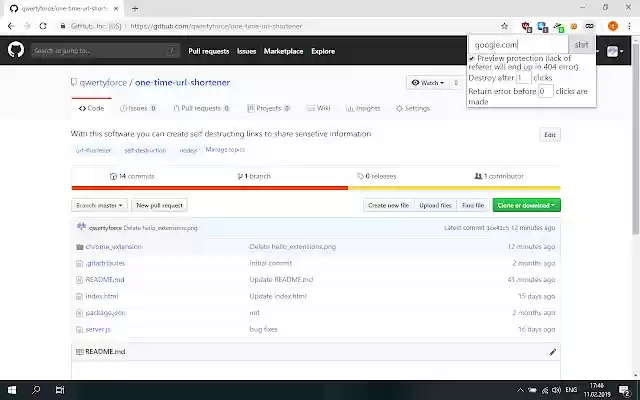Open the GitHub user avatar menu

coord(615,51)
